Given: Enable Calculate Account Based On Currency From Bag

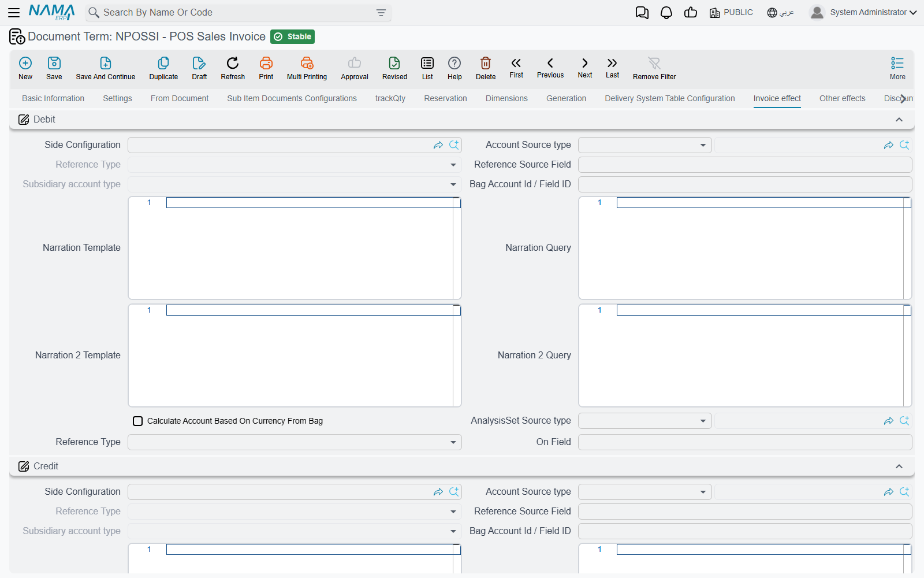Looking at the screenshot, I should (x=138, y=421).
